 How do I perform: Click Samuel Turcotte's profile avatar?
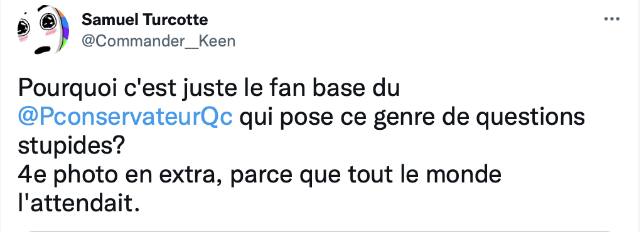tap(43, 29)
